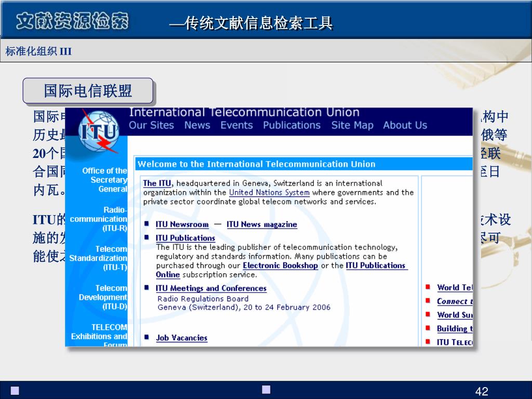The width and height of the screenshot is (532, 399).
Task: Open the World Sum... link on right
Action: pyautogui.click(x=455, y=314)
